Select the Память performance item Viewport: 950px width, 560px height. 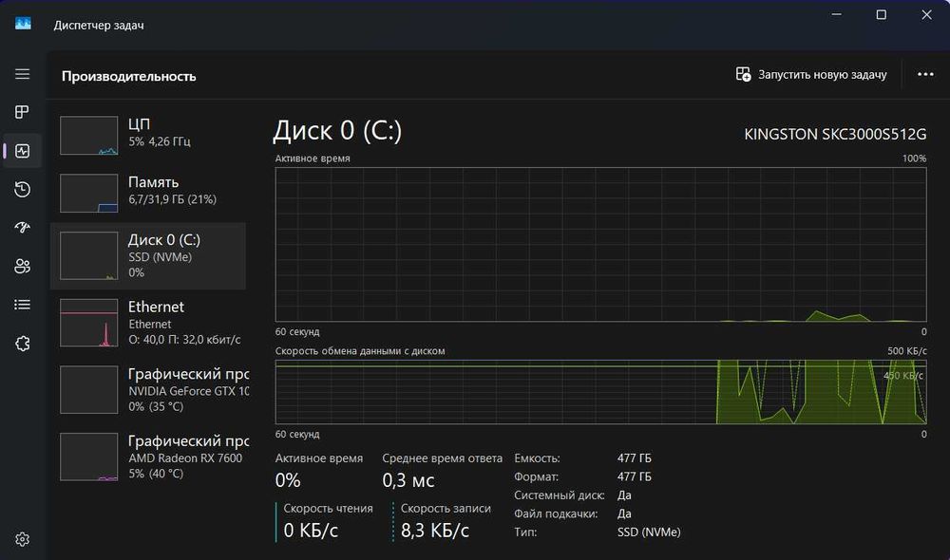pyautogui.click(x=148, y=193)
